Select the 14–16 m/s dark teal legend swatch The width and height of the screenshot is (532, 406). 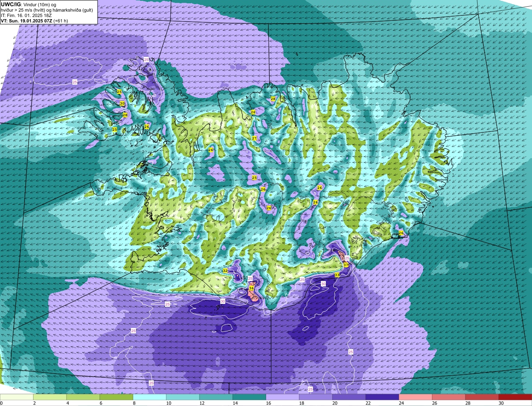coord(249,397)
